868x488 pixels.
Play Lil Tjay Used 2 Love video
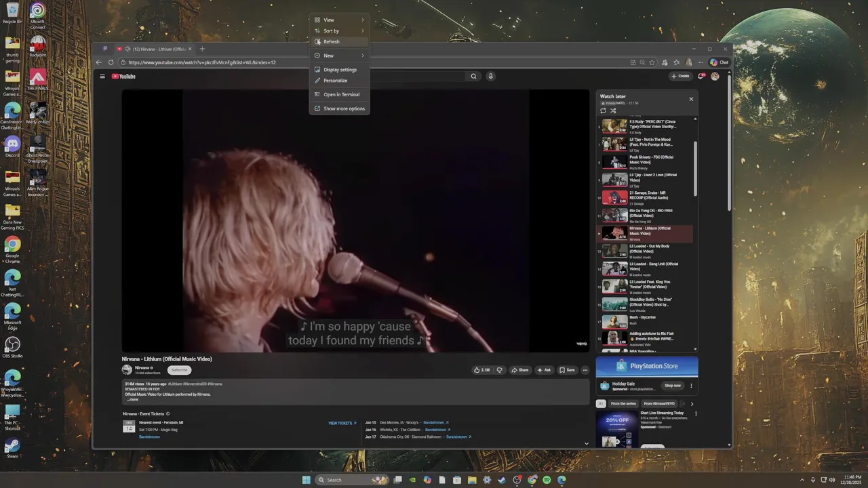point(646,180)
